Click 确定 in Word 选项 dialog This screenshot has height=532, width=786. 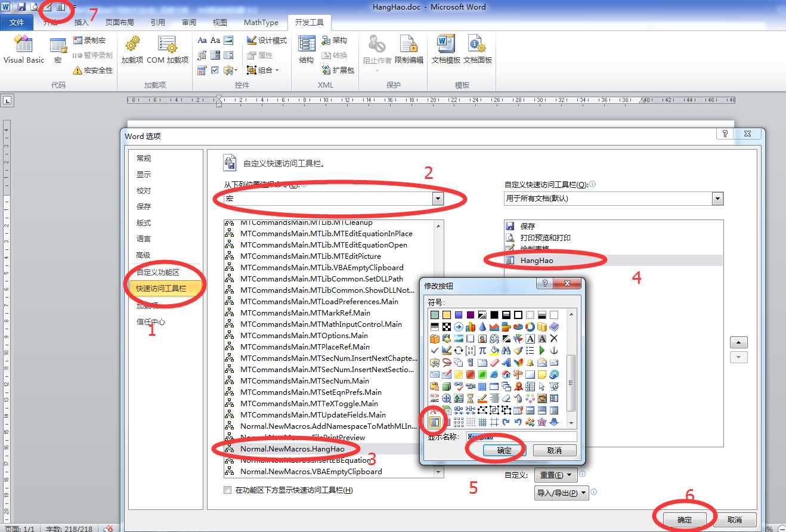[x=685, y=520]
